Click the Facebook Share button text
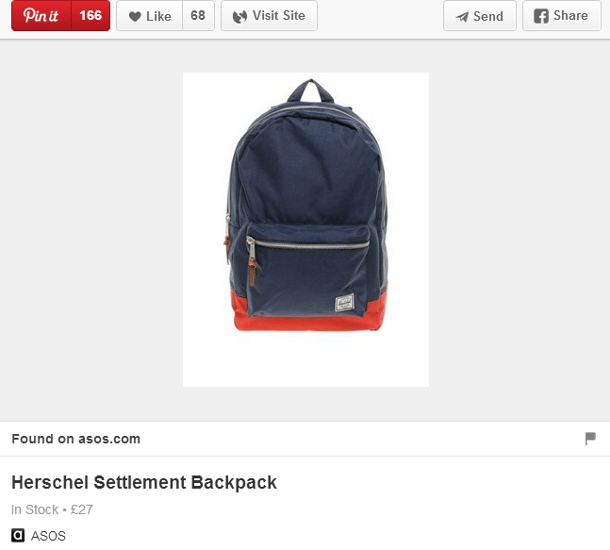Screen dimensions: 610x550 [571, 16]
